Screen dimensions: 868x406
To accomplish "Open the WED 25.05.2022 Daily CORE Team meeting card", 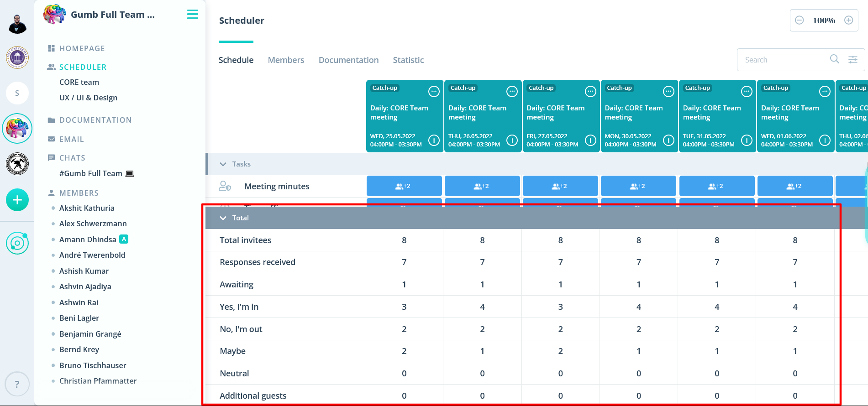I will 405,116.
